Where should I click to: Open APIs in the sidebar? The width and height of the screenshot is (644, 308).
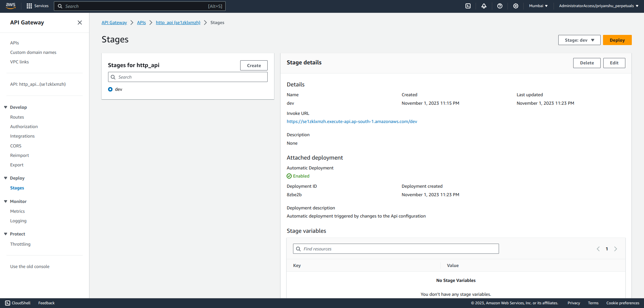click(x=15, y=43)
